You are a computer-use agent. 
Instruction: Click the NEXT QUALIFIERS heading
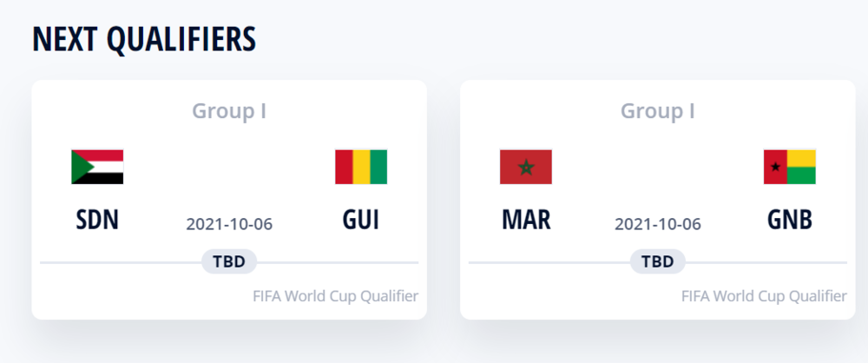[x=144, y=39]
